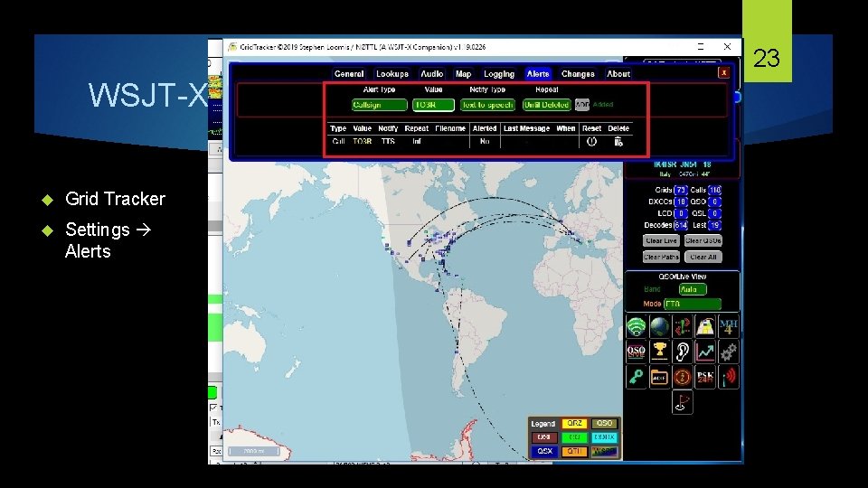868x488 pixels.
Task: Click the Alerted column value No
Action: [x=485, y=142]
